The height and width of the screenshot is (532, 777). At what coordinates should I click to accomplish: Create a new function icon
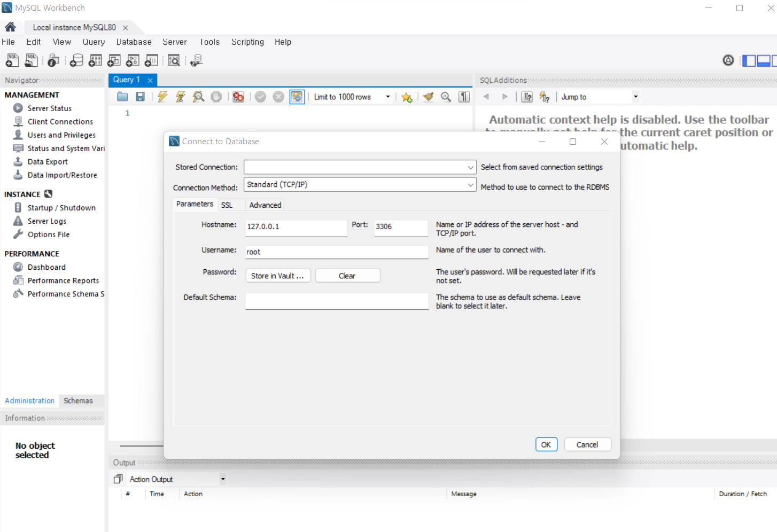click(151, 60)
